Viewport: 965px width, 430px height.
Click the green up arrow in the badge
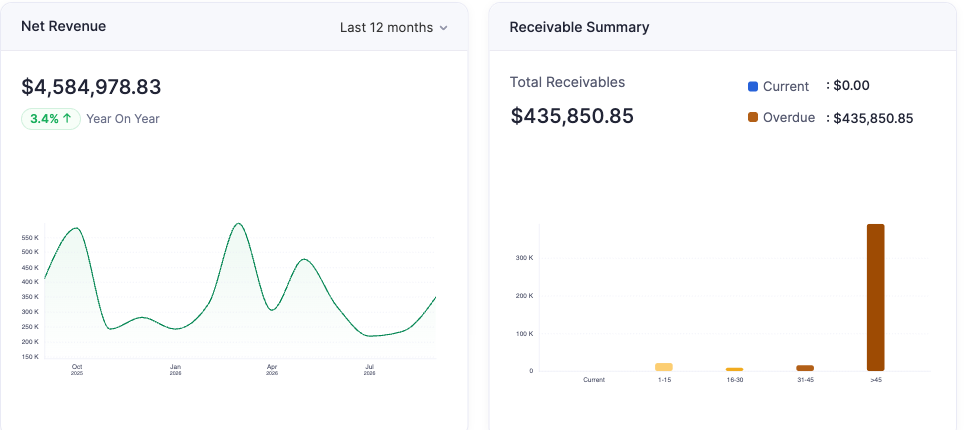click(x=67, y=119)
